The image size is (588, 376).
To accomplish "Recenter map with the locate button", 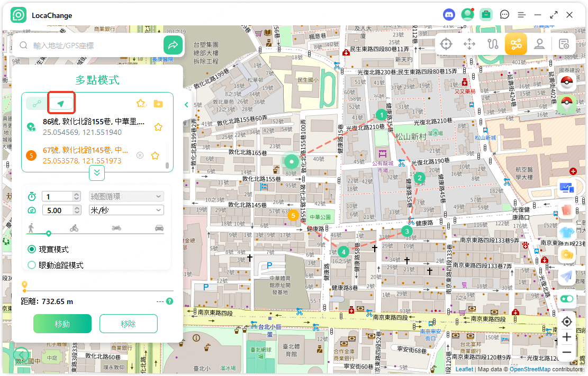I will tap(567, 322).
